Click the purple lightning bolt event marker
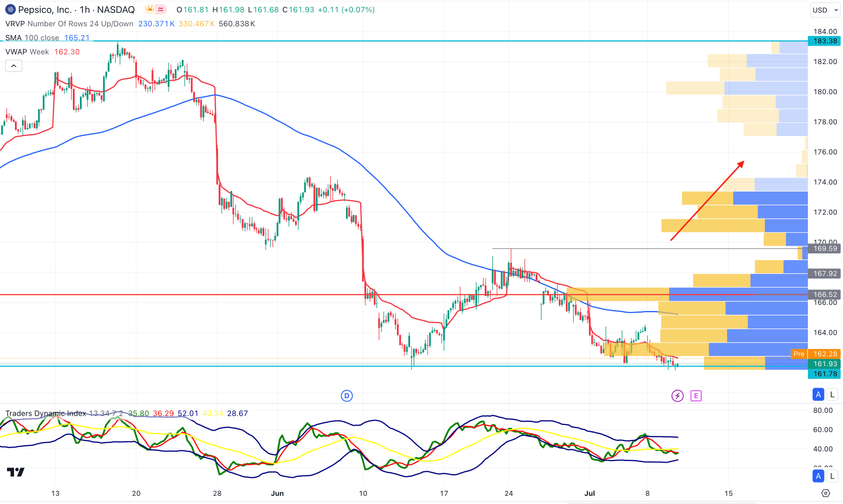 click(x=677, y=396)
